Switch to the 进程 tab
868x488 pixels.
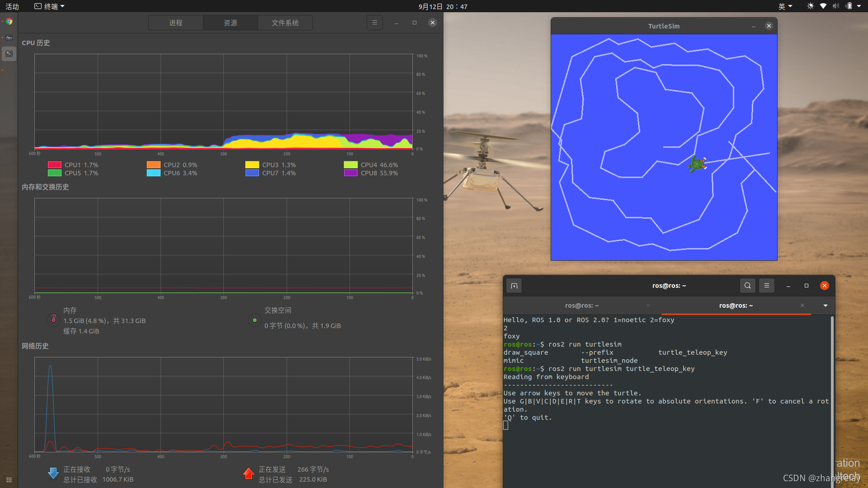[176, 23]
